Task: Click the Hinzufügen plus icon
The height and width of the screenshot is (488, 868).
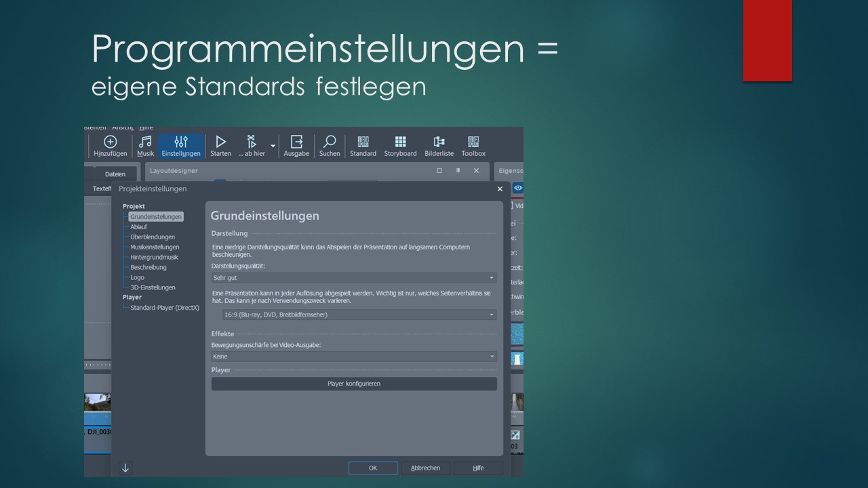Action: 110,142
